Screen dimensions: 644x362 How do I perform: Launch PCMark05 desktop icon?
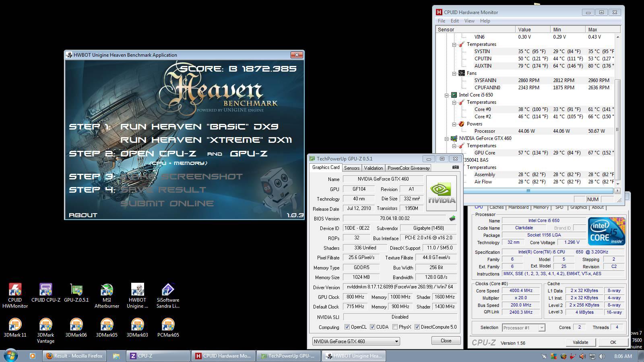pos(168,327)
